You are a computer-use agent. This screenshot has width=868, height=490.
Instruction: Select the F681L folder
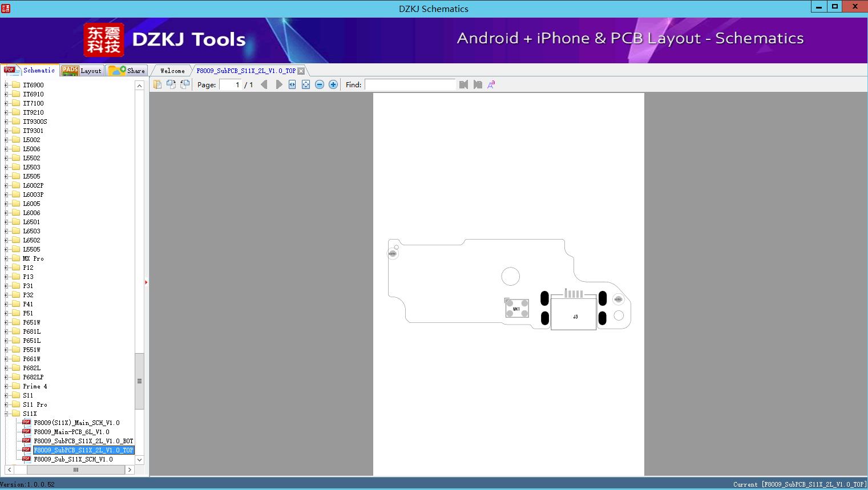pyautogui.click(x=31, y=331)
